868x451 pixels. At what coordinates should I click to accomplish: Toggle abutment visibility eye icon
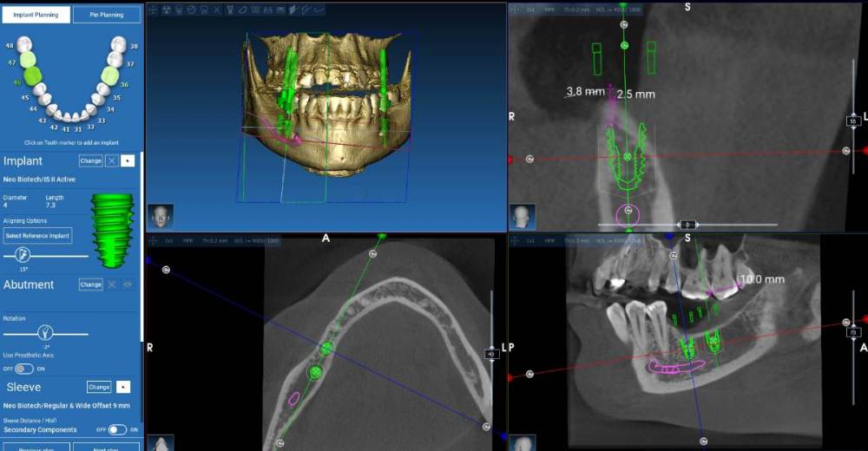click(128, 284)
